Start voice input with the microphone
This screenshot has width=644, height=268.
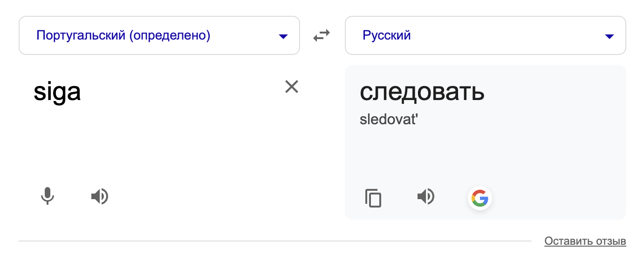pos(47,196)
